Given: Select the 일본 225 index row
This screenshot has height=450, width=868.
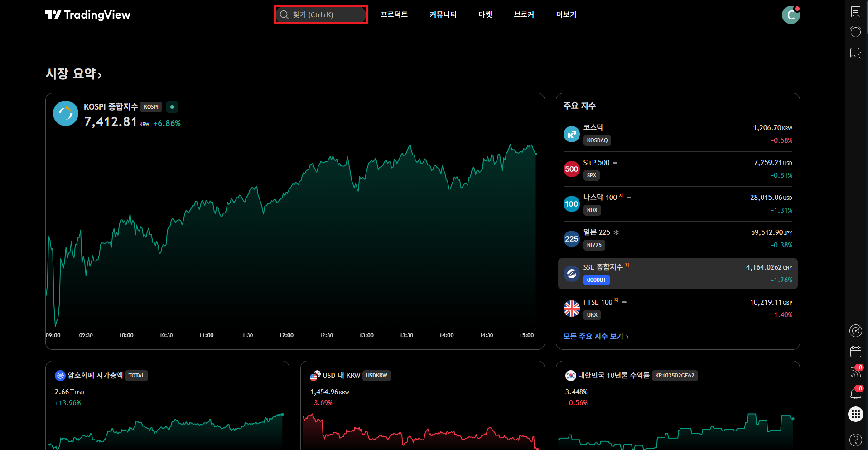Looking at the screenshot, I should (678, 239).
